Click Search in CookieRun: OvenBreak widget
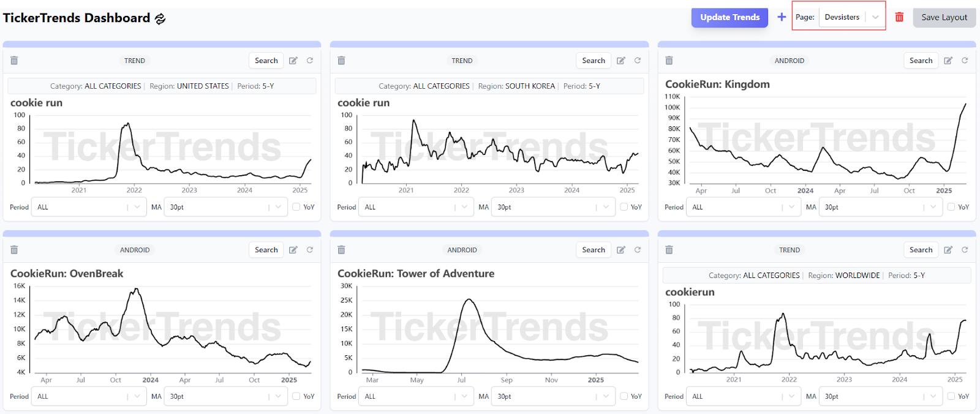Screen dimensions: 980x414 click(266, 250)
